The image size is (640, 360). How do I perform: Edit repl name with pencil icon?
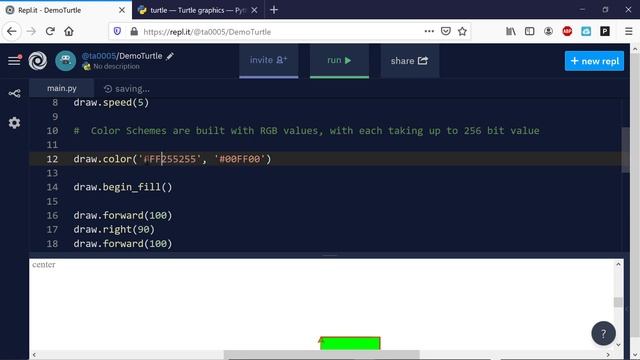[x=170, y=56]
